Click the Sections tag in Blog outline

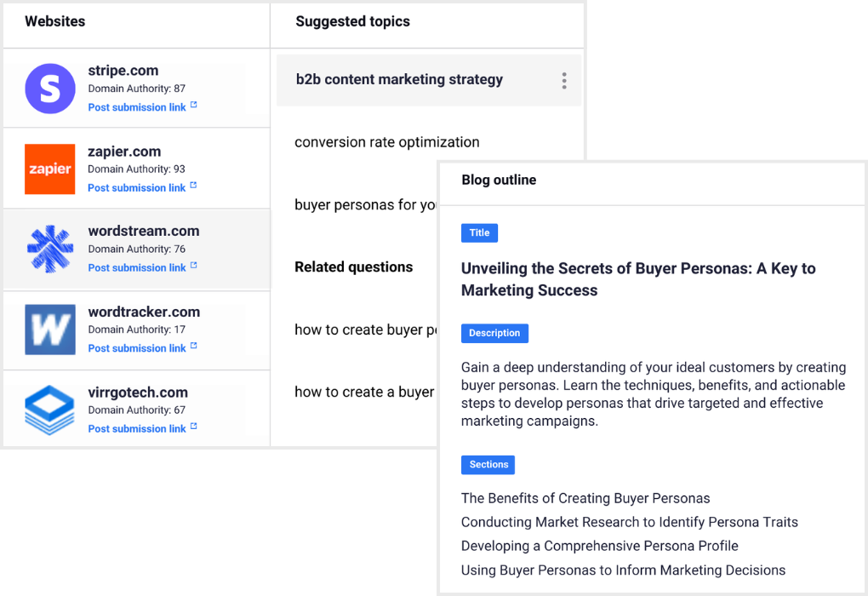click(488, 465)
